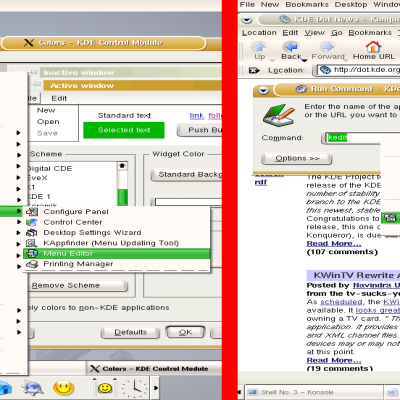Click the green scheme list scrollbar thumb
The image size is (400, 400).
click(123, 197)
